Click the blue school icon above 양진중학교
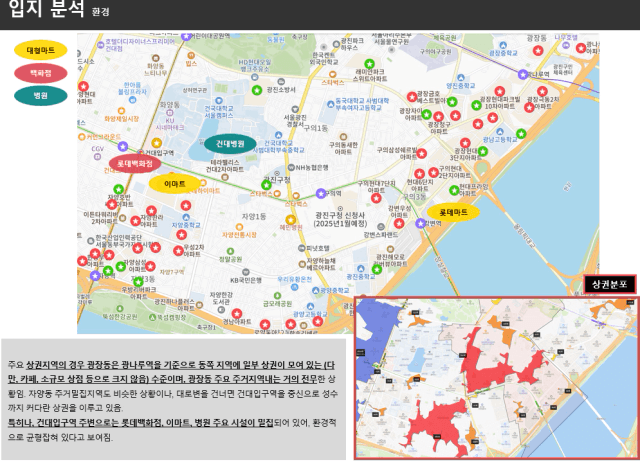Screen dimensions: 640x462 tap(461, 78)
